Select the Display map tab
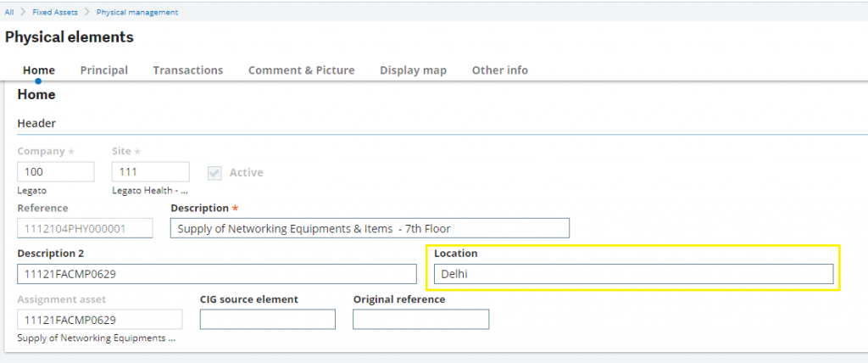This screenshot has width=868, height=363. pyautogui.click(x=413, y=70)
